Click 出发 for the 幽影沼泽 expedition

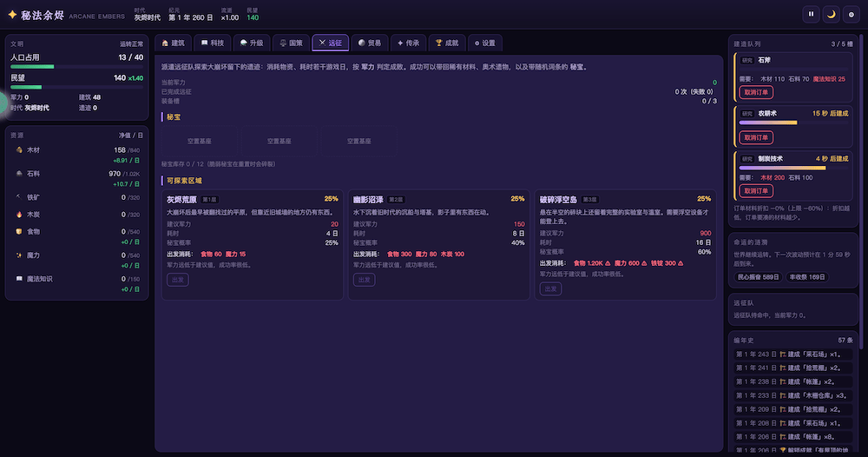(365, 280)
